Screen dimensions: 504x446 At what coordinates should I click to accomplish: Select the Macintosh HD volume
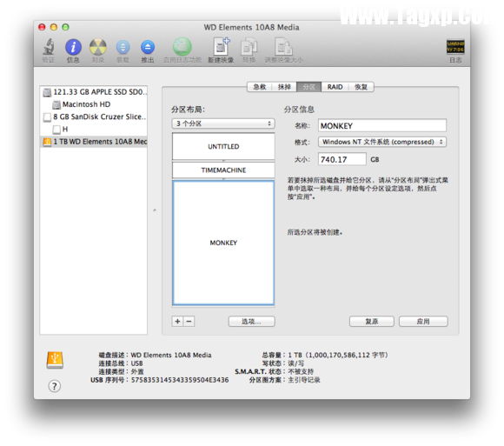[94, 104]
